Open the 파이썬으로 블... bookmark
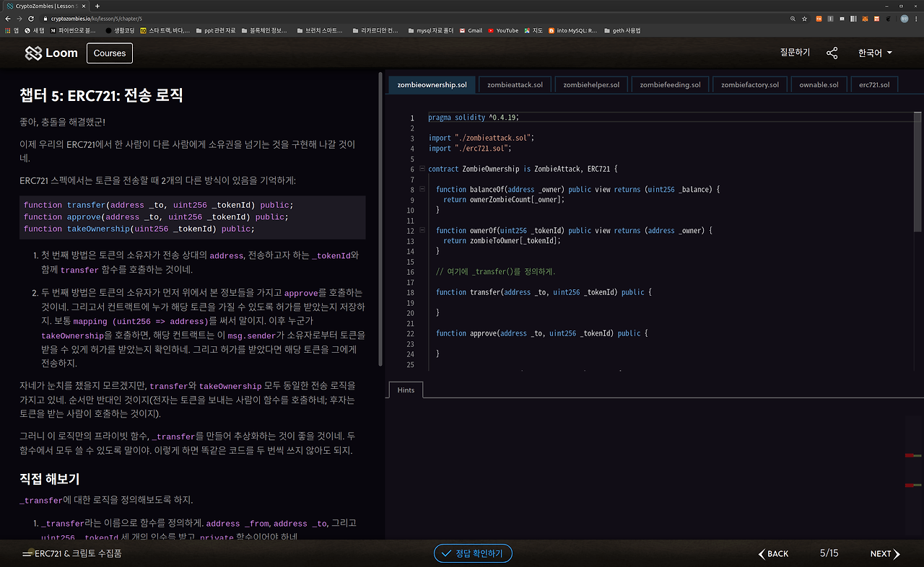This screenshot has width=924, height=567. click(73, 30)
